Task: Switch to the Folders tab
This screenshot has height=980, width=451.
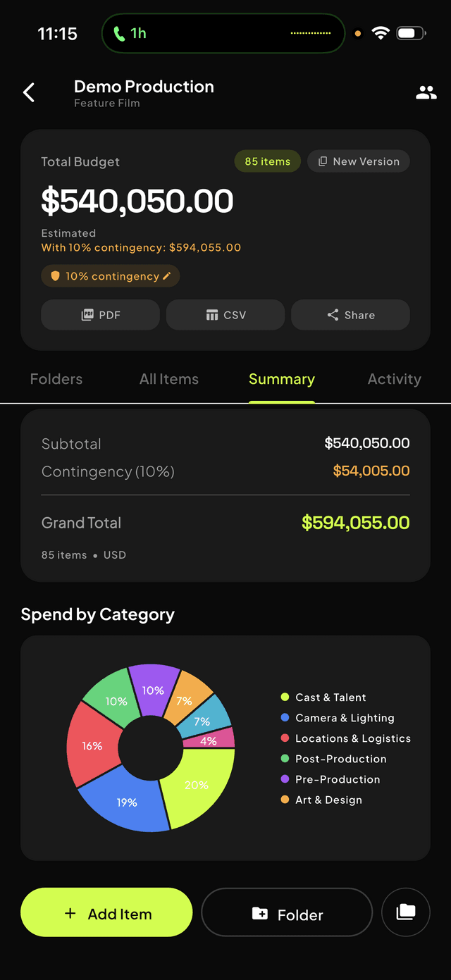Action: [56, 379]
